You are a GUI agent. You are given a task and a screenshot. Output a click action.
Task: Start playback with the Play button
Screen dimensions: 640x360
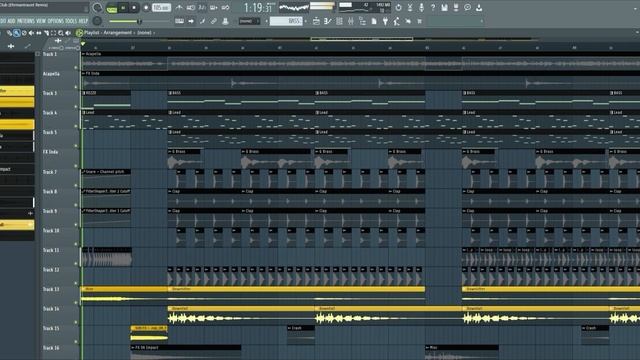pos(123,8)
